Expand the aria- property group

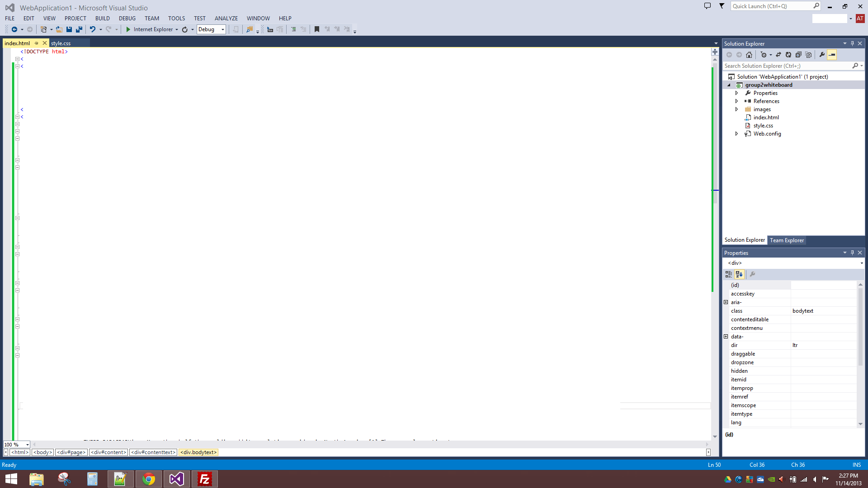(726, 302)
